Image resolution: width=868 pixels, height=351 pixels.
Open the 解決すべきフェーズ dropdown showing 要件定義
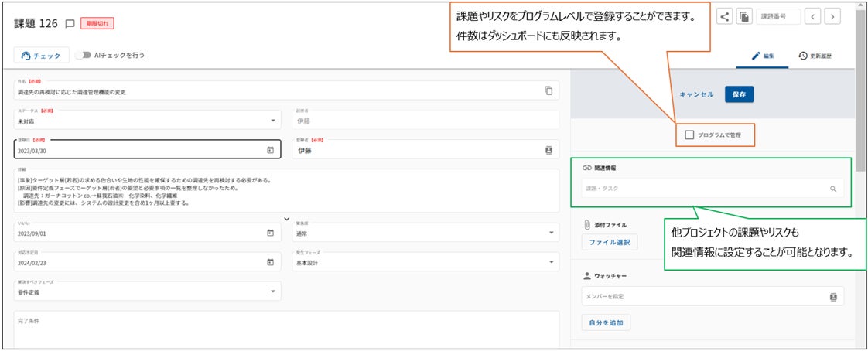(273, 291)
